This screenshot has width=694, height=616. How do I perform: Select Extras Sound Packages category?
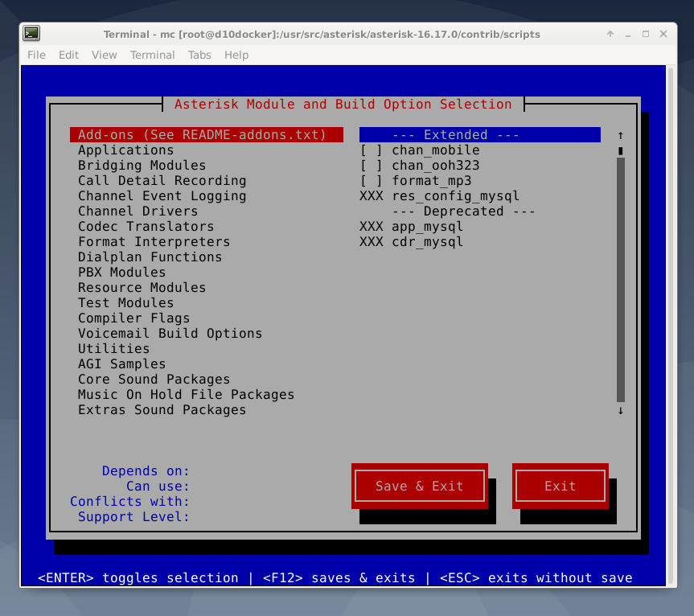162,410
